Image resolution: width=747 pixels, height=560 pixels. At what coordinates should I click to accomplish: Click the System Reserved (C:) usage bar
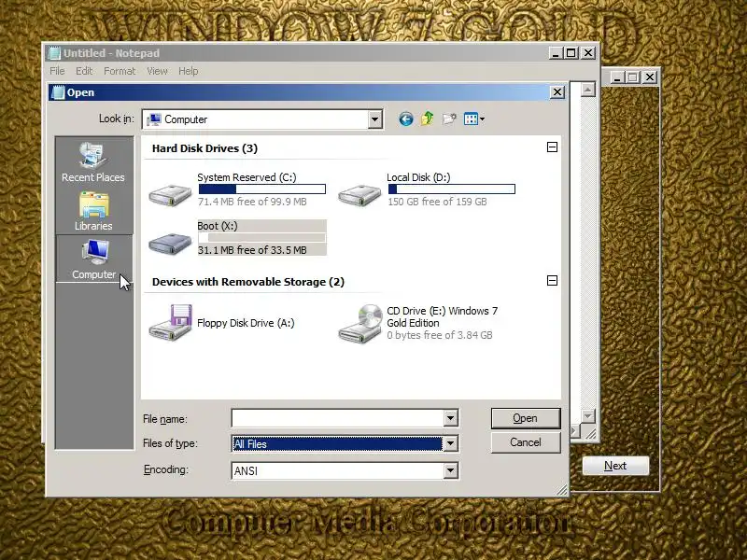262,189
